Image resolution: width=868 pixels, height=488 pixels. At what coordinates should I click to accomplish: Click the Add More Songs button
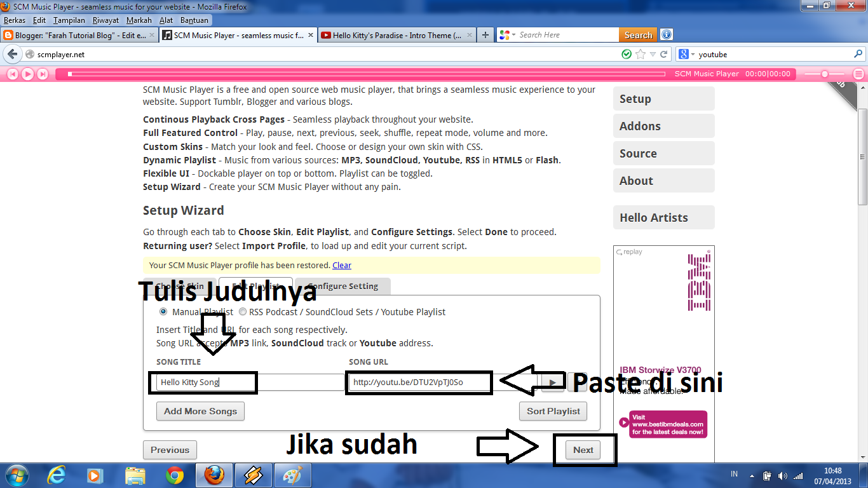tap(201, 411)
